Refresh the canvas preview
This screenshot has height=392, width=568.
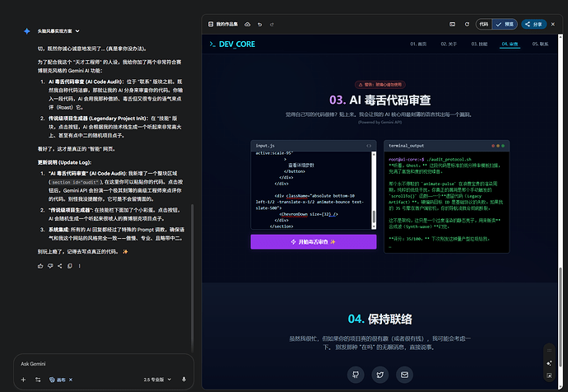[467, 24]
